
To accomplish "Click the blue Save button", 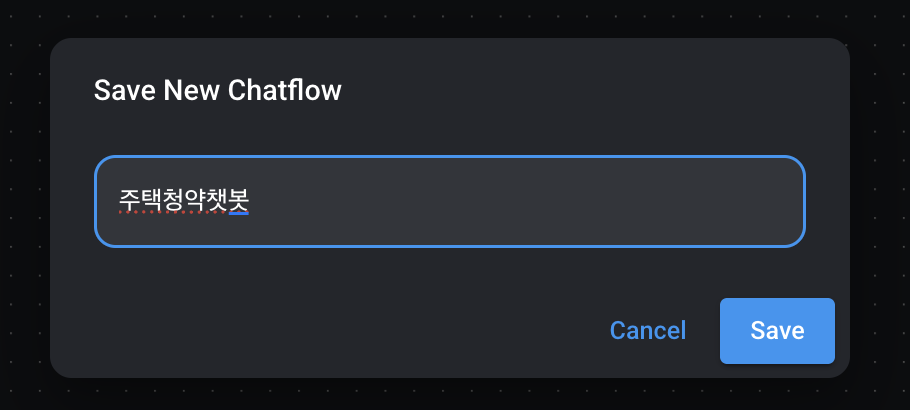I will click(x=777, y=331).
